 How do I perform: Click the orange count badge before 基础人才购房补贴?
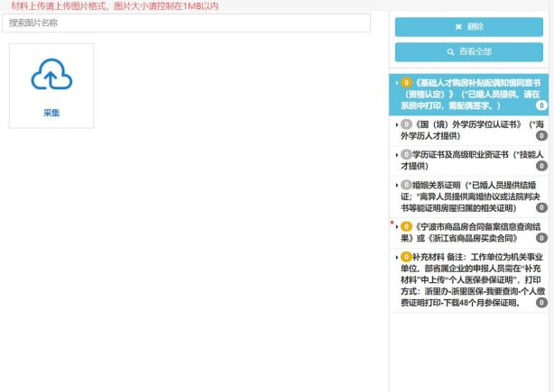coord(406,83)
